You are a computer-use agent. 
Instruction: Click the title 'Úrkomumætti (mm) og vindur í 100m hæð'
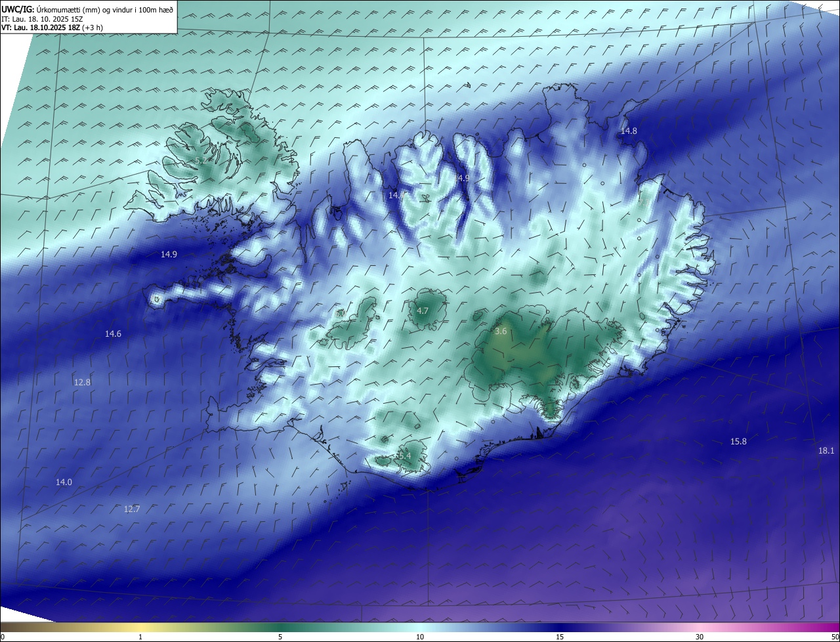pos(105,9)
